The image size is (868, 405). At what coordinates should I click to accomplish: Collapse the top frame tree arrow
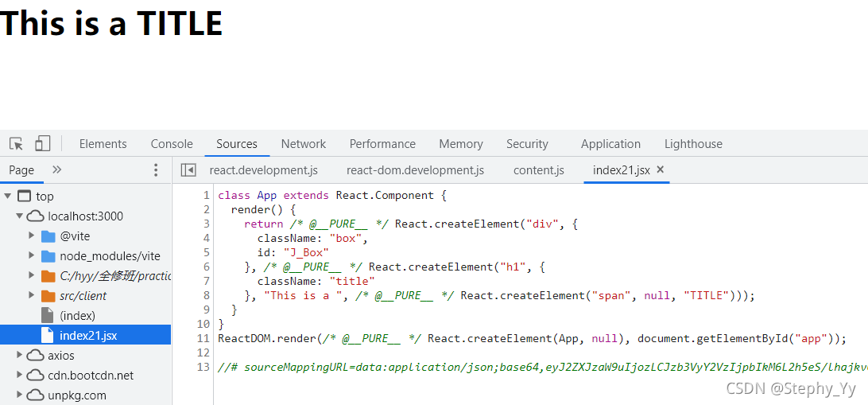(8, 196)
